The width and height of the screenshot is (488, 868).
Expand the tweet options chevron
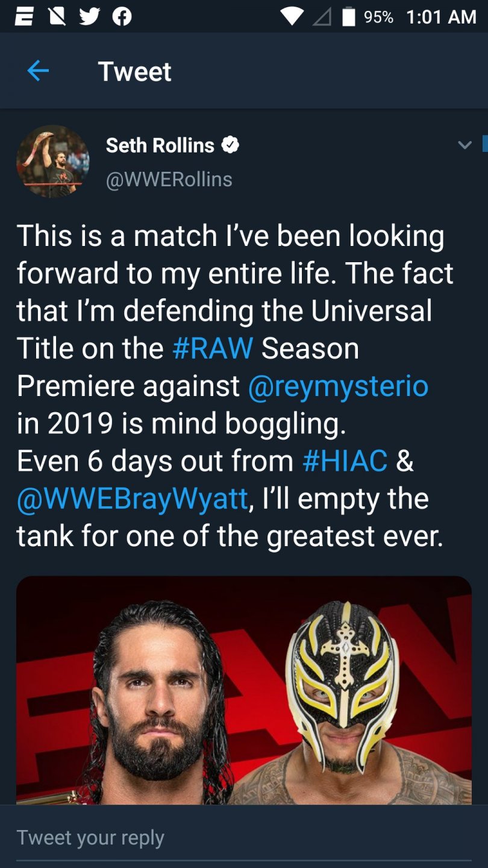[x=465, y=145]
